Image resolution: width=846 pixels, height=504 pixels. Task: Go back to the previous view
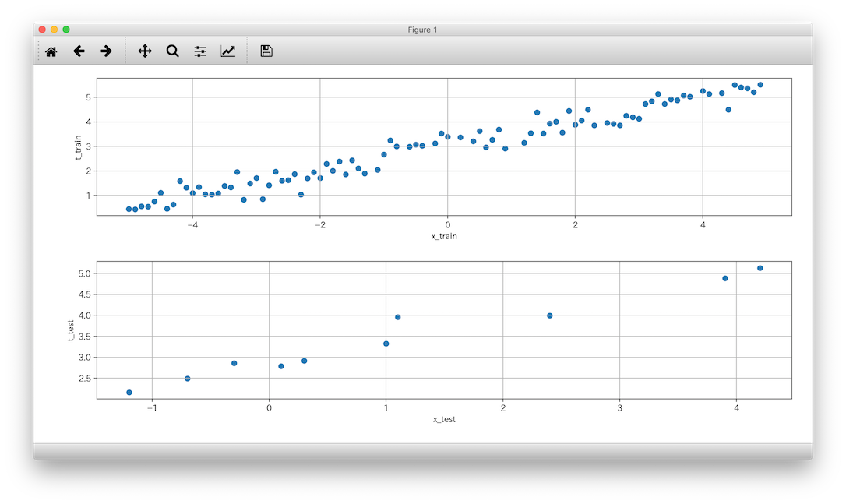(79, 51)
